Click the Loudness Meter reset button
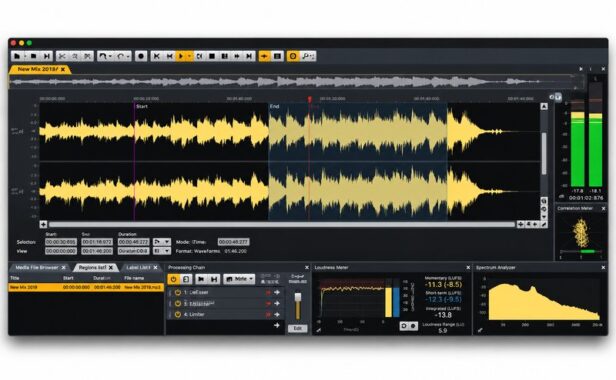 (404, 326)
